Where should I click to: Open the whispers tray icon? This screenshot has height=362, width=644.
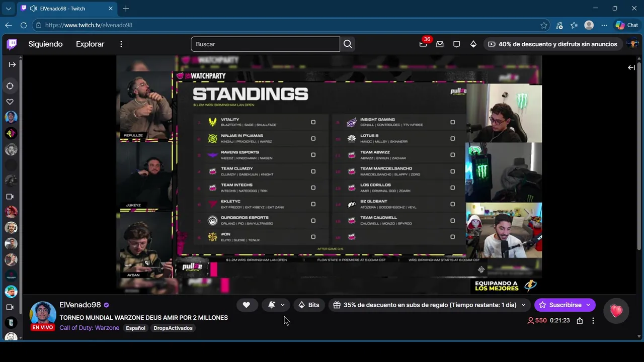tap(440, 44)
